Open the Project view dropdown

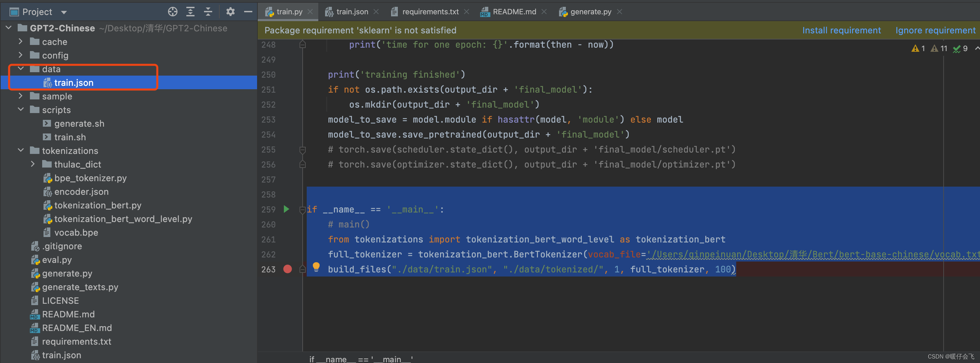tap(64, 12)
